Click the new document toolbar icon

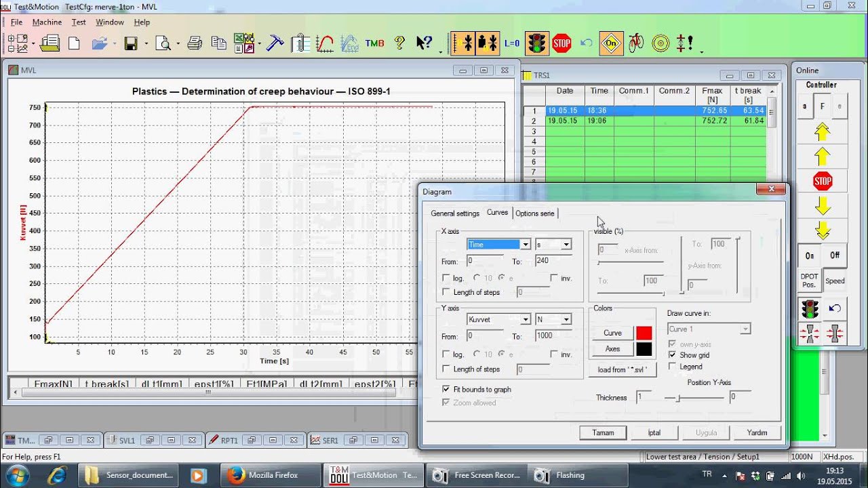(x=74, y=43)
